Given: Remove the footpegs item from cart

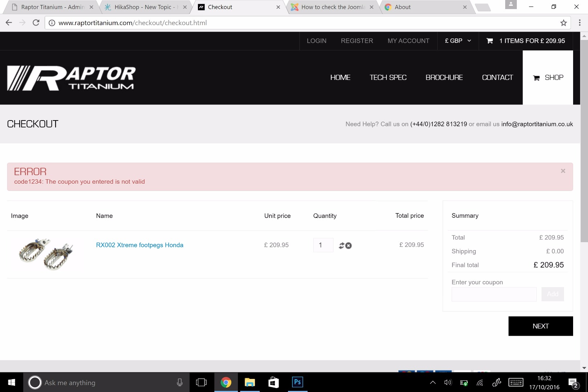Looking at the screenshot, I should 349,246.
